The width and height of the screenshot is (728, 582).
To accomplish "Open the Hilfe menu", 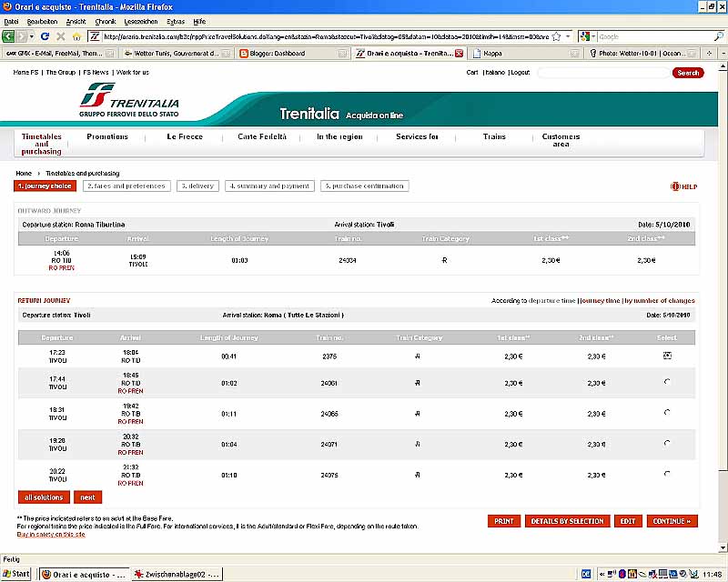I will pos(199,21).
